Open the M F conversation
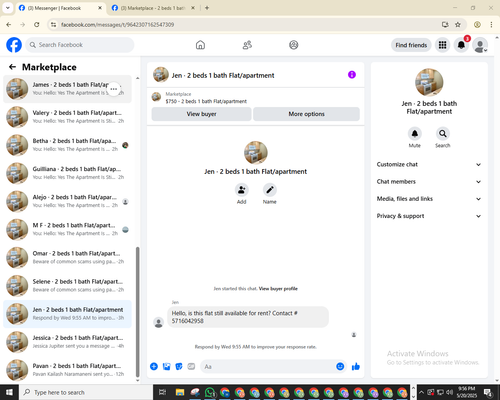500x400 pixels. click(x=67, y=229)
